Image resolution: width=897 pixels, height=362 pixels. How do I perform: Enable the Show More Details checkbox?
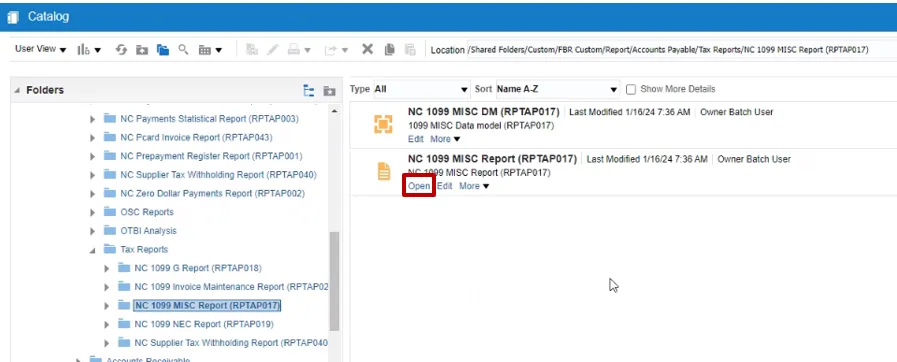[x=631, y=89]
